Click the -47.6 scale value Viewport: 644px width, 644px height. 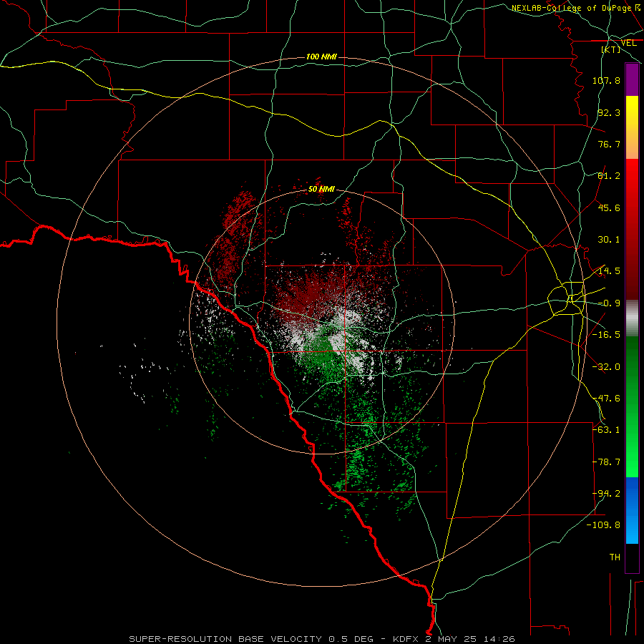[x=606, y=399]
